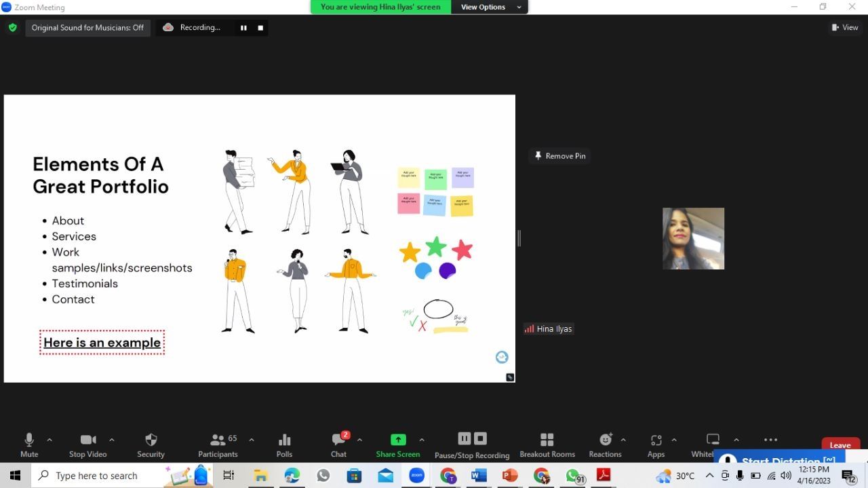Open Breakout Rooms

[547, 445]
